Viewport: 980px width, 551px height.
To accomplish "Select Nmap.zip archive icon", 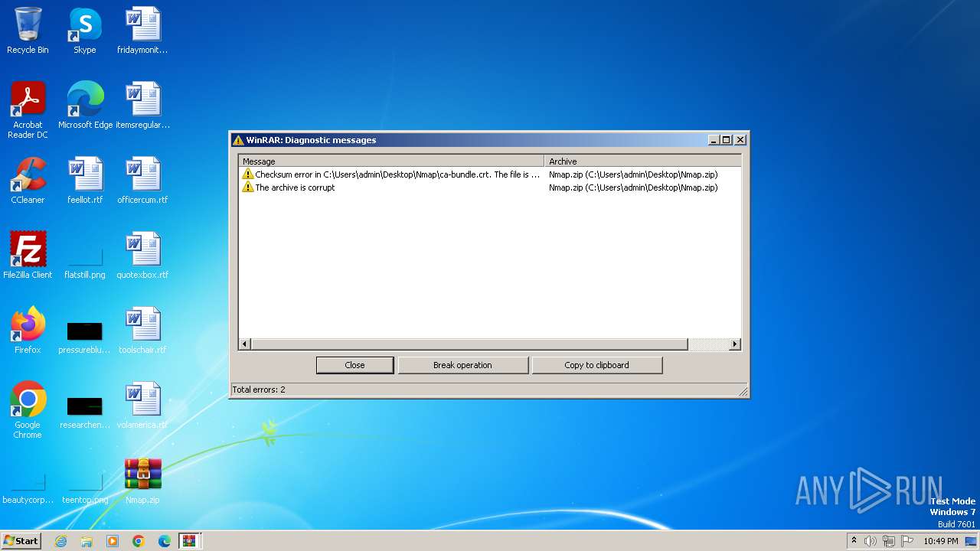I will pyautogui.click(x=142, y=481).
